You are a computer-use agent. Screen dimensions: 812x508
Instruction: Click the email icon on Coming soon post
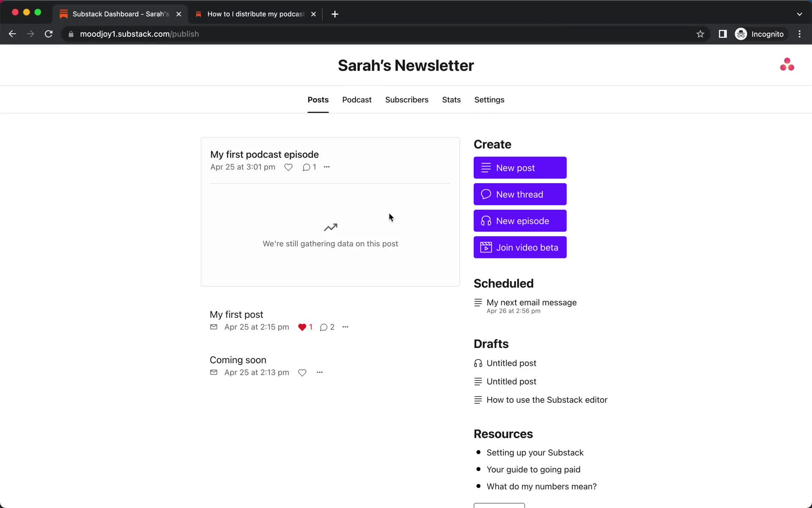[x=214, y=372]
